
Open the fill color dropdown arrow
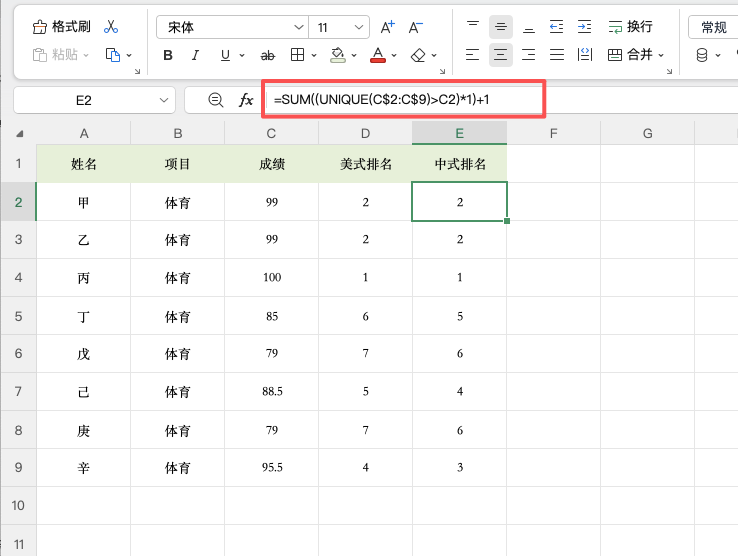354,56
